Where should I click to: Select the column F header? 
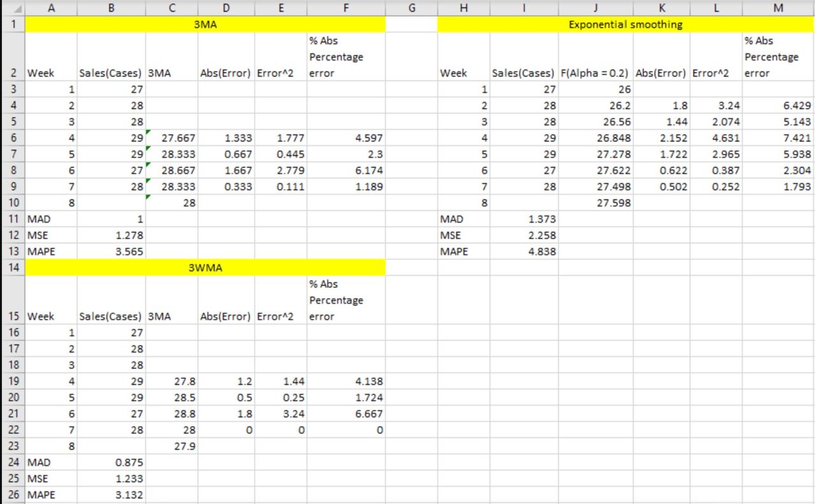point(346,8)
